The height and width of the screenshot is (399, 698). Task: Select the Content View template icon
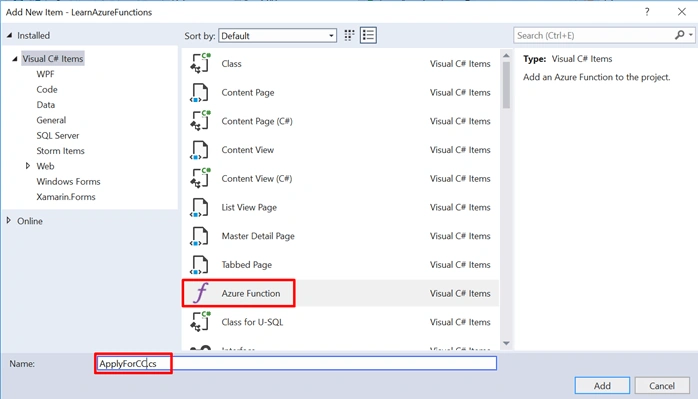(x=200, y=150)
